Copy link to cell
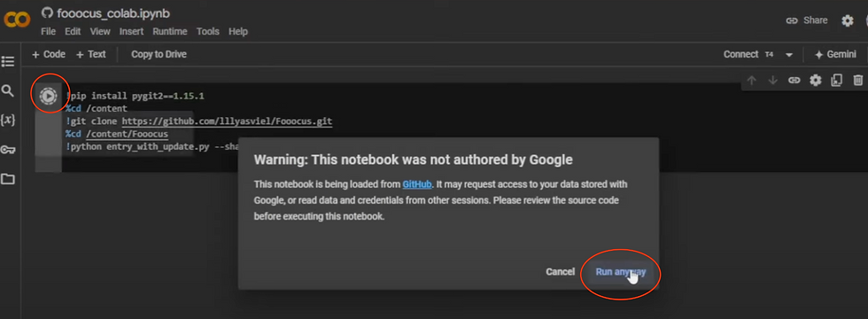868x319 pixels. pos(794,81)
